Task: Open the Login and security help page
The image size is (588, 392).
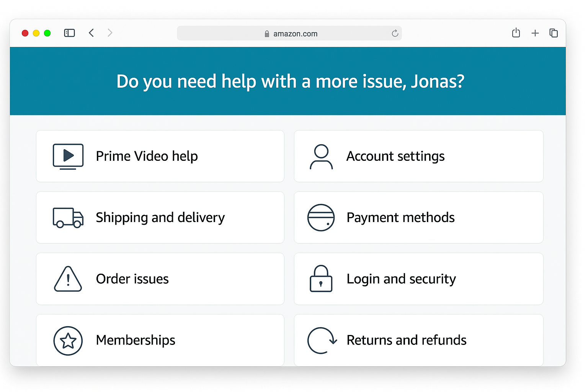Action: [x=418, y=279]
